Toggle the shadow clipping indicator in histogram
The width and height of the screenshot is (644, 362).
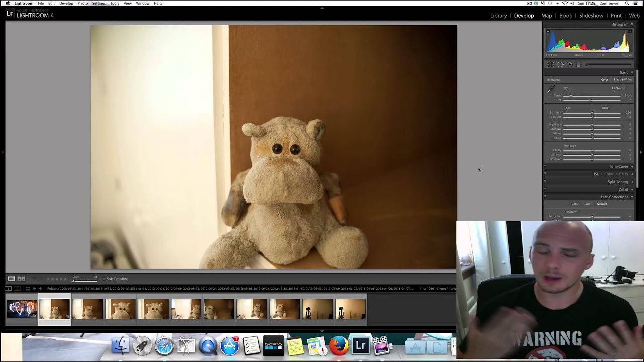(548, 31)
